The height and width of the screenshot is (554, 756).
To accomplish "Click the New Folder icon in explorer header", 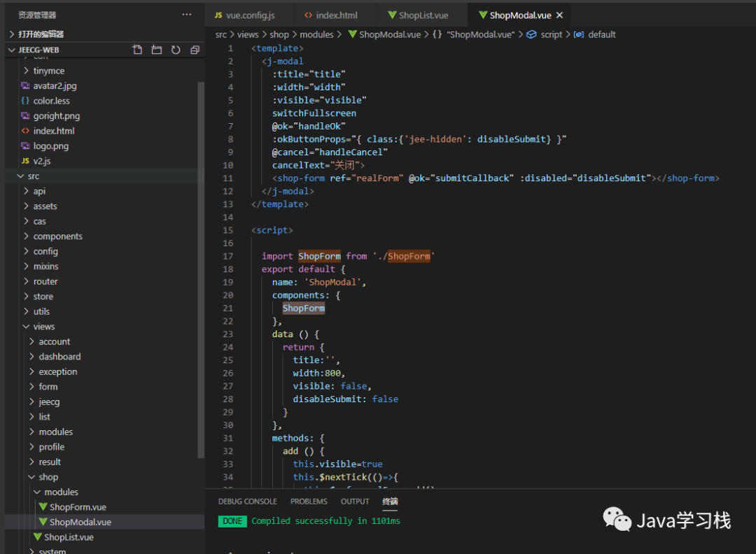I will click(x=157, y=50).
